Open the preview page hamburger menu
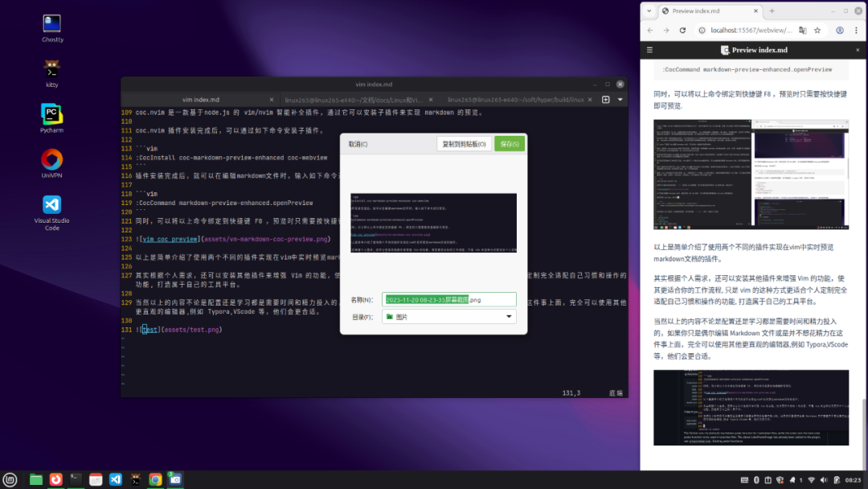Screen dimensions: 868x489 [650, 50]
